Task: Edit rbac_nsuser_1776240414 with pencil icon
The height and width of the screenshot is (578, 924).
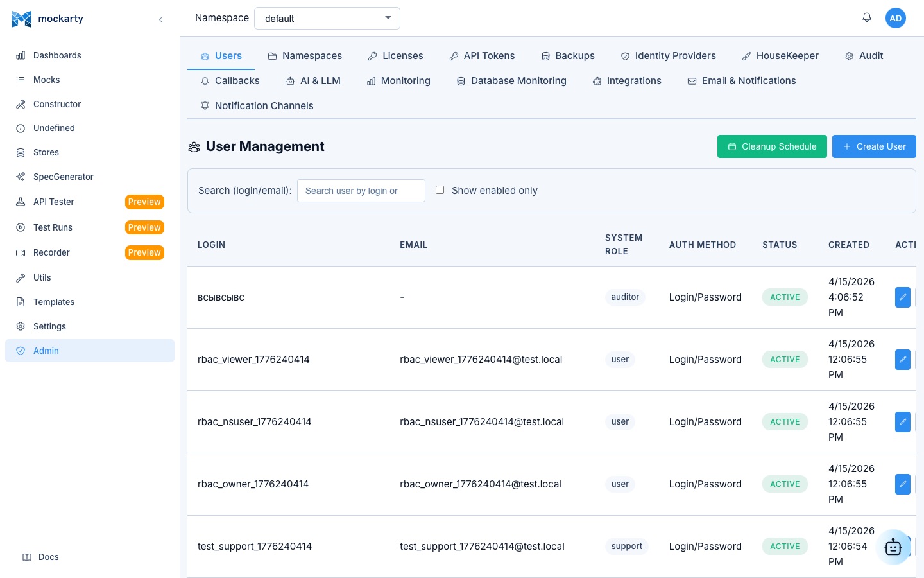Action: [x=903, y=422]
